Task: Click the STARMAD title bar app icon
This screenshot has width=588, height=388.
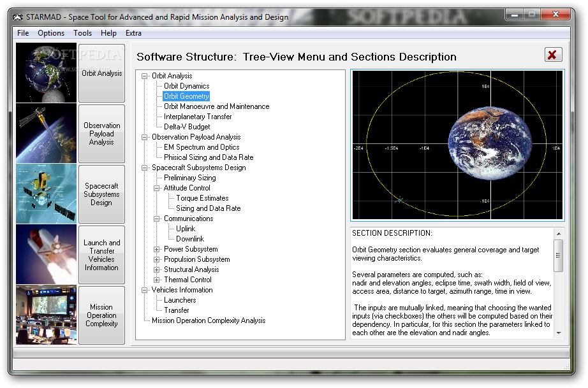Action: click(18, 17)
